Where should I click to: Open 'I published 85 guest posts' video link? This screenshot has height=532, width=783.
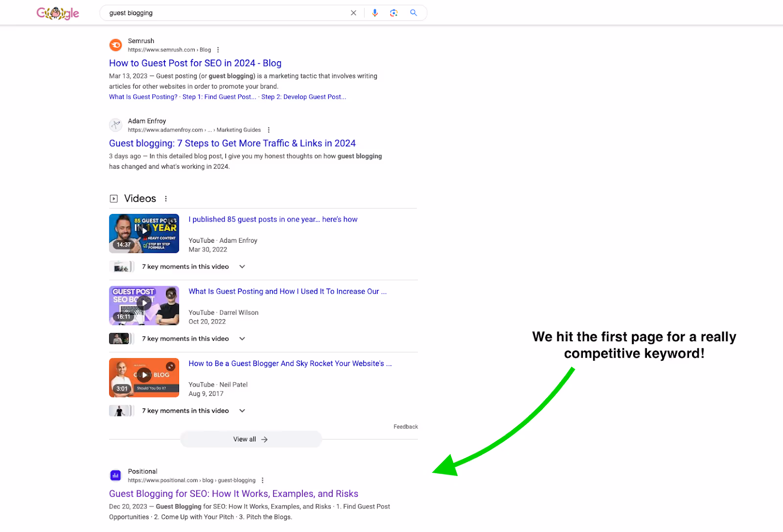[273, 219]
